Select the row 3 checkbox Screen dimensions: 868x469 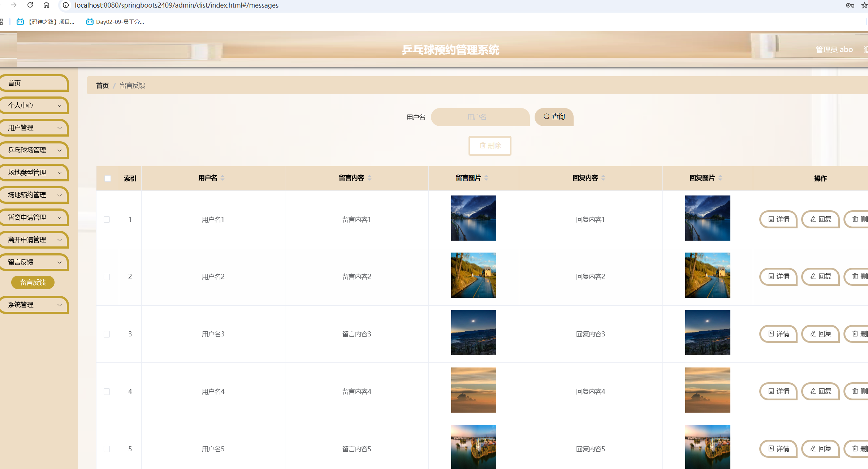(x=107, y=334)
